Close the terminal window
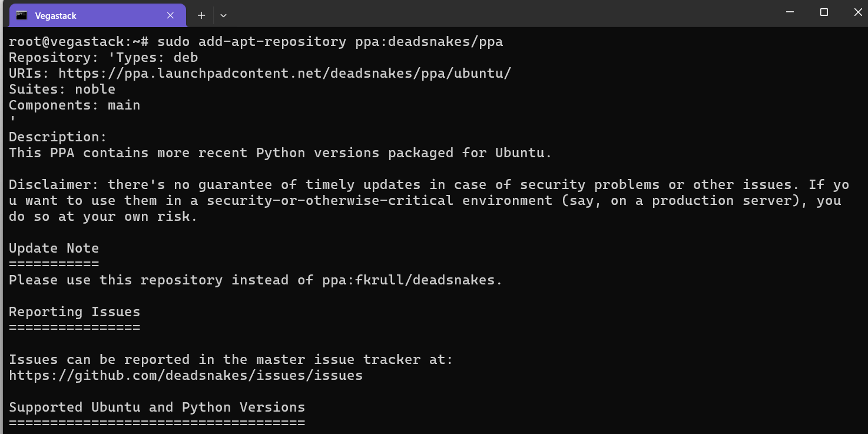 pyautogui.click(x=857, y=12)
